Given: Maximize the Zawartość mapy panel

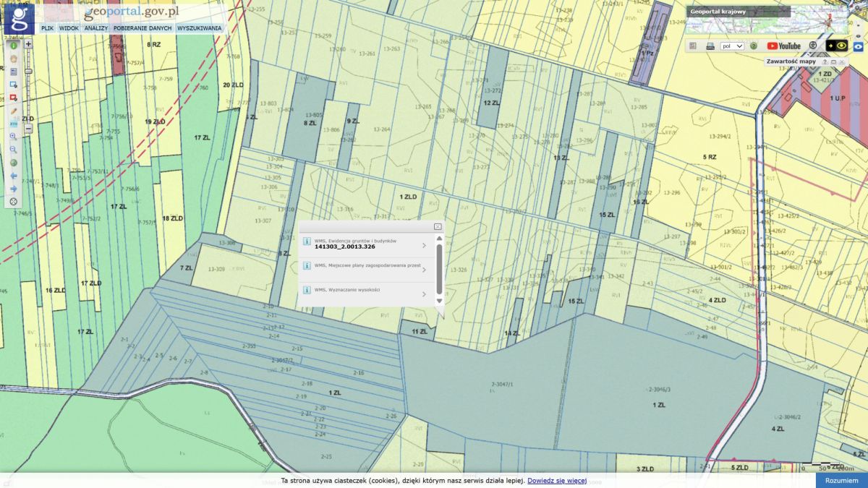Looking at the screenshot, I should 833,62.
